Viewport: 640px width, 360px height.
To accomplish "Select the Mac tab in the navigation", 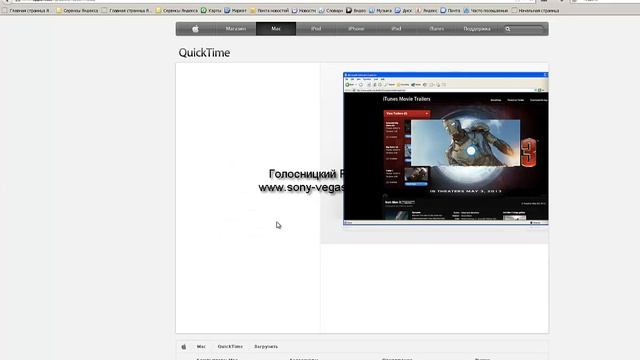I will point(276,29).
